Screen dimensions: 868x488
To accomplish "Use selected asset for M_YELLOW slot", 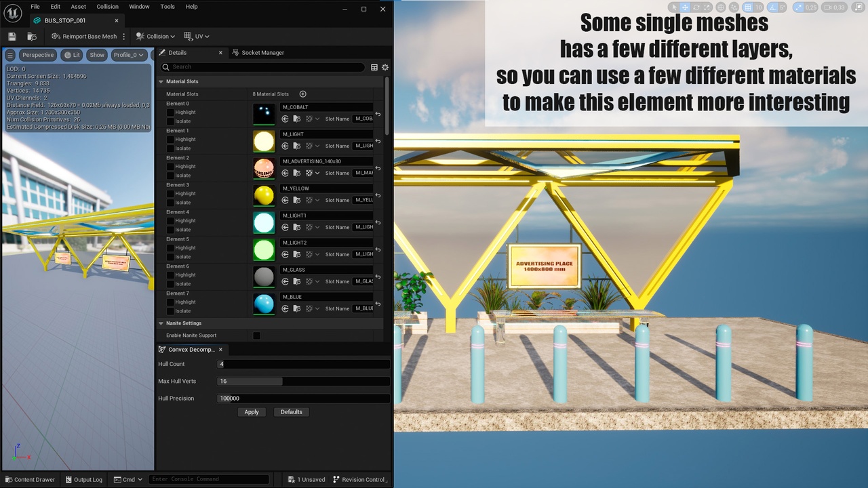I will (x=285, y=200).
